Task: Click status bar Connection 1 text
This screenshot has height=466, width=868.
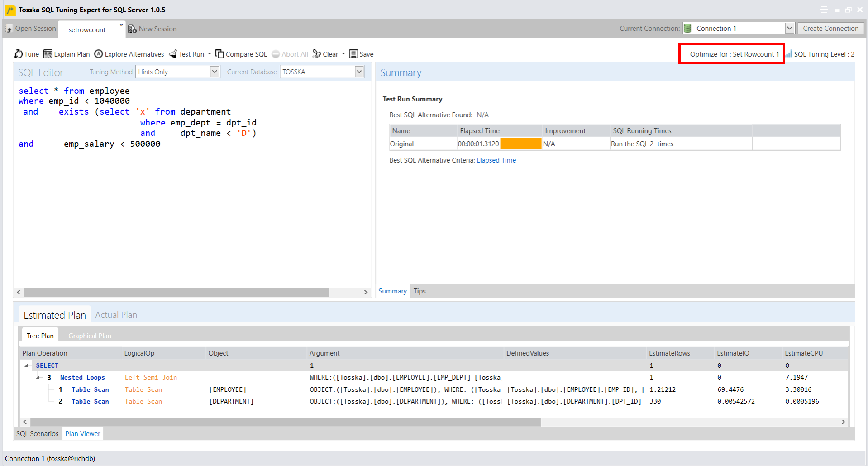Action: 50,458
